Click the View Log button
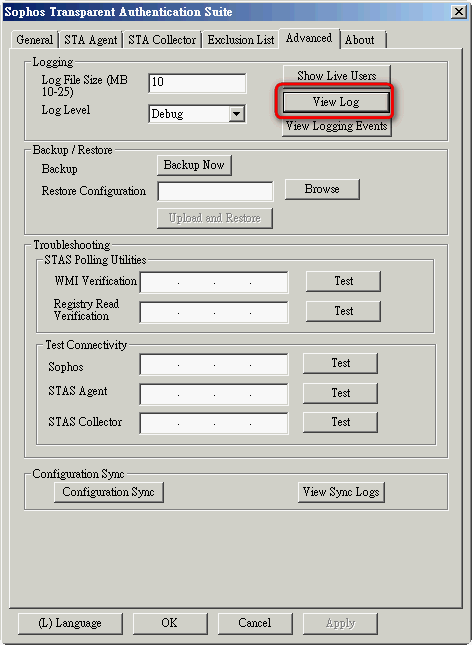 [336, 102]
